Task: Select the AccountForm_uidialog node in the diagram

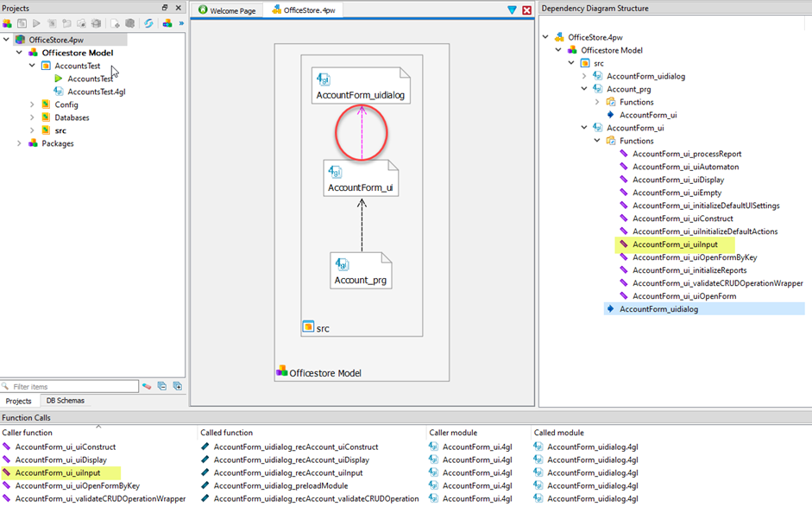Action: [x=360, y=84]
